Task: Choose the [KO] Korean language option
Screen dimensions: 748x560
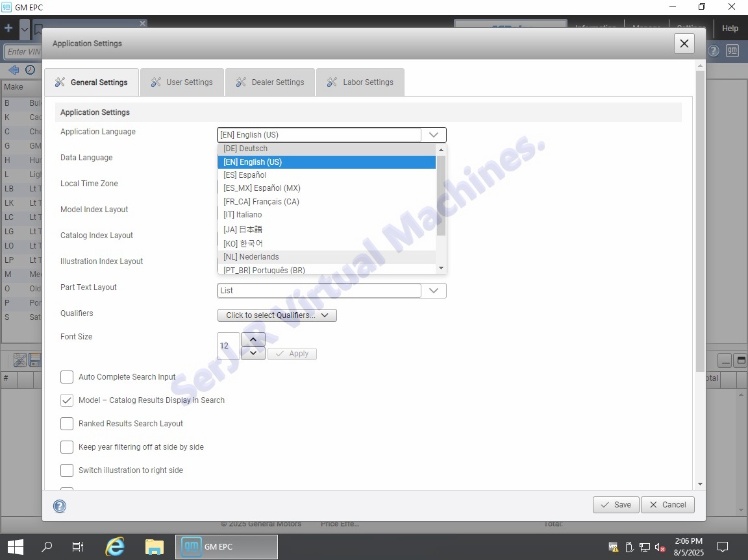Action: 327,243
